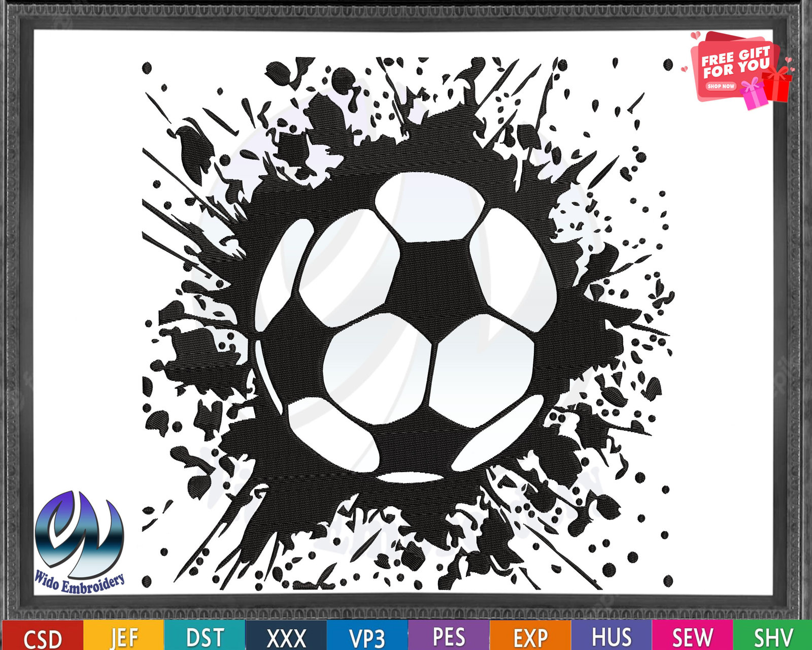812x650 pixels.
Task: Select the DST format label
Action: coord(205,635)
